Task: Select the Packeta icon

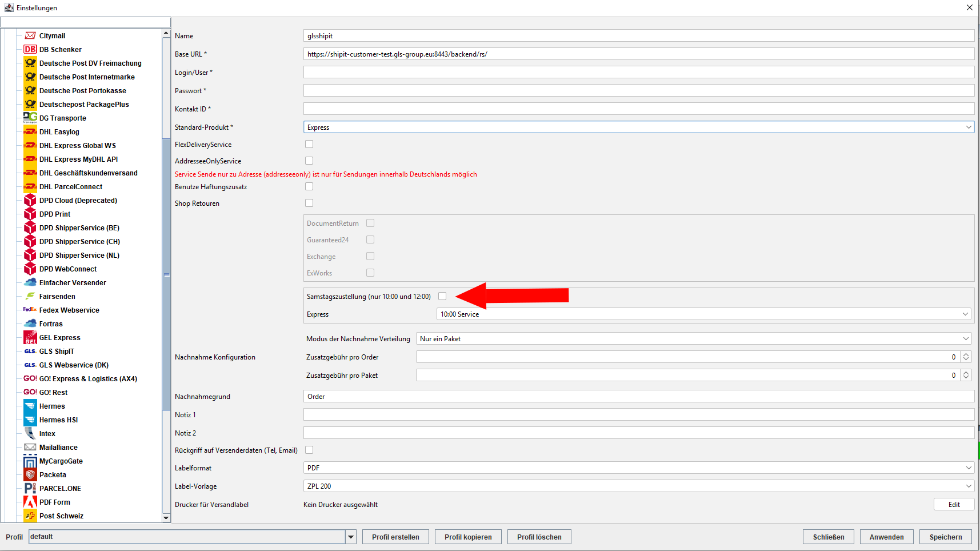Action: (x=30, y=474)
